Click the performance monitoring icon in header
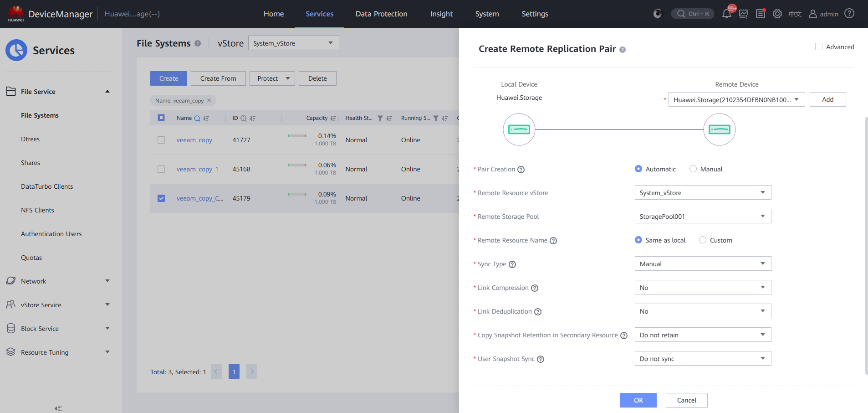The height and width of the screenshot is (413, 868). point(744,14)
